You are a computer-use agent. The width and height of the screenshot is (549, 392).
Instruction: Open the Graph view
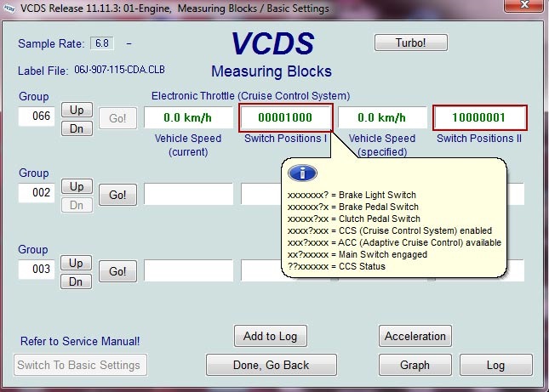pyautogui.click(x=415, y=365)
